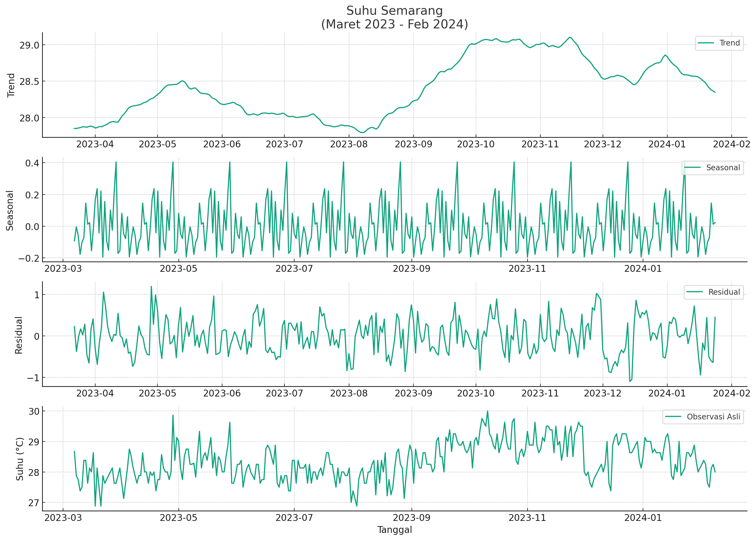The width and height of the screenshot is (756, 540).
Task: Click the "Seasonal" legend entry box
Action: click(x=712, y=168)
